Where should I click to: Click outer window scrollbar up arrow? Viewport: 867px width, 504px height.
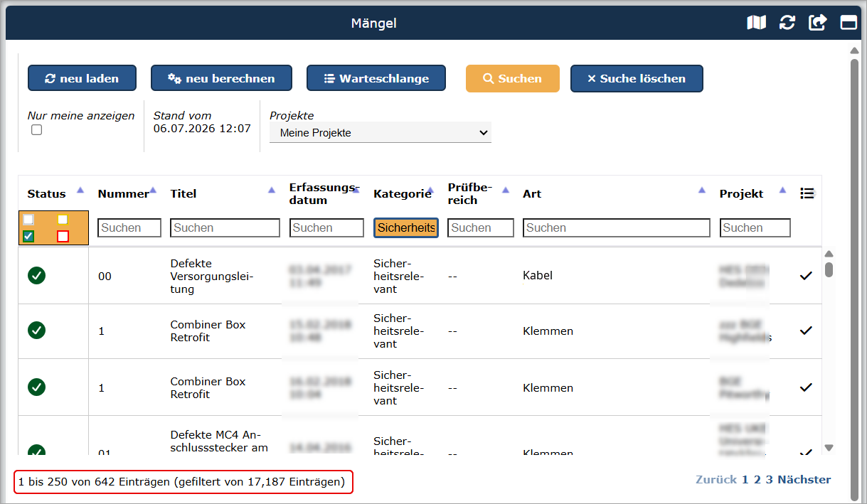[x=855, y=50]
